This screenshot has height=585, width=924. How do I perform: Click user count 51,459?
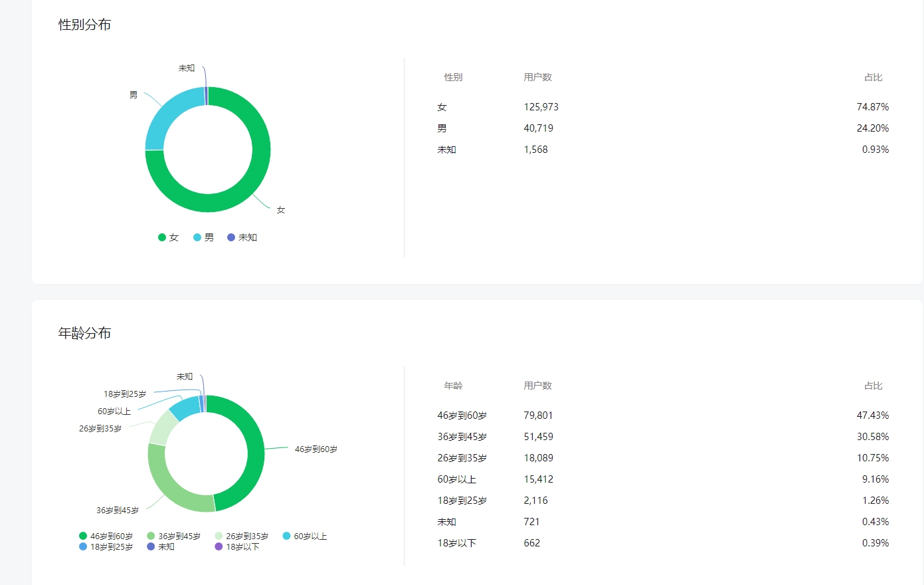click(x=538, y=437)
